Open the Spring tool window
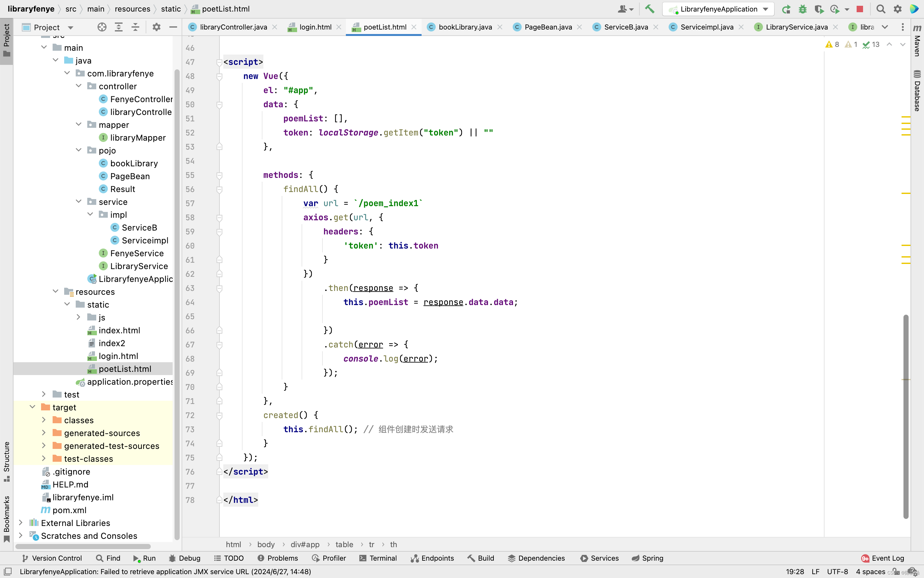Image resolution: width=924 pixels, height=578 pixels. pyautogui.click(x=647, y=558)
